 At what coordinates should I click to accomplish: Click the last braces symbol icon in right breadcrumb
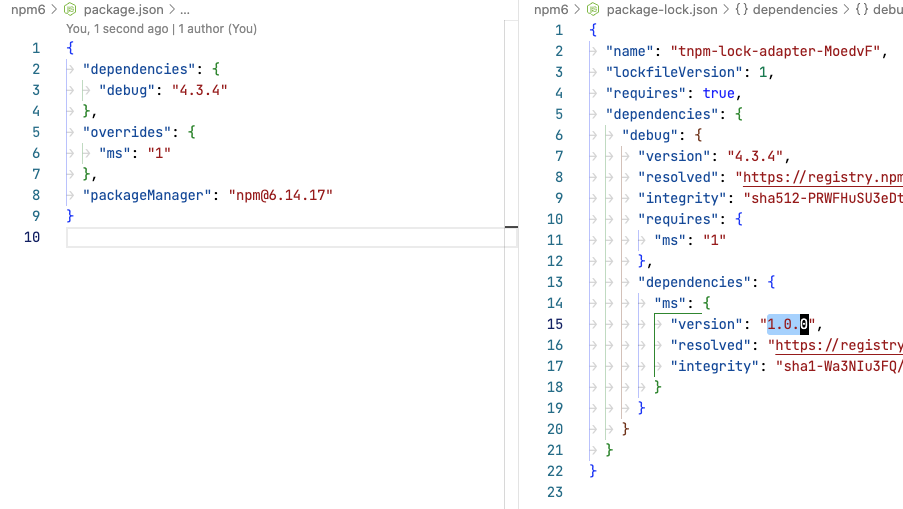[864, 10]
